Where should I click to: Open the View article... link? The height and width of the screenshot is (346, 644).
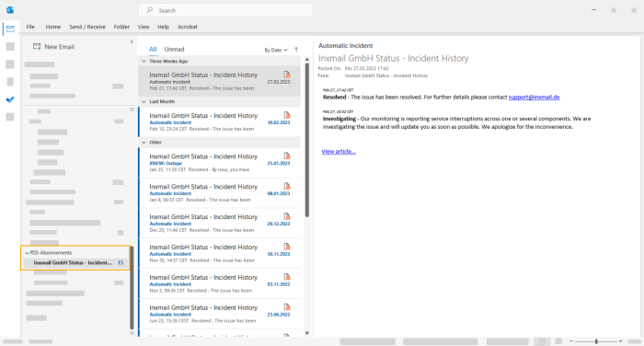click(339, 152)
